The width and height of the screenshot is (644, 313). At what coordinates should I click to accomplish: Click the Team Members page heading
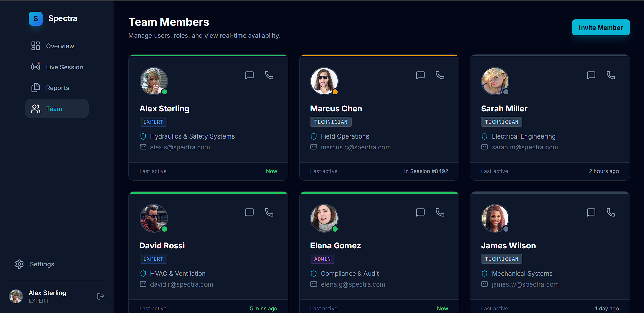pos(169,22)
